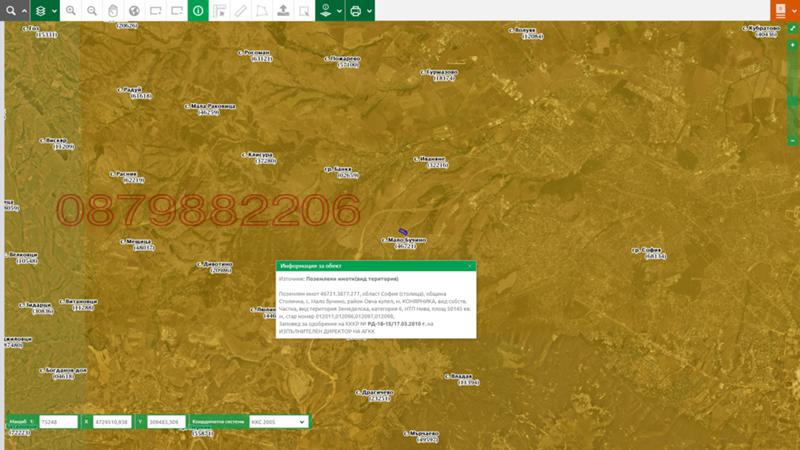Viewport: 800px width, 450px height.
Task: Collapse the search panel arrow
Action: 24,11
